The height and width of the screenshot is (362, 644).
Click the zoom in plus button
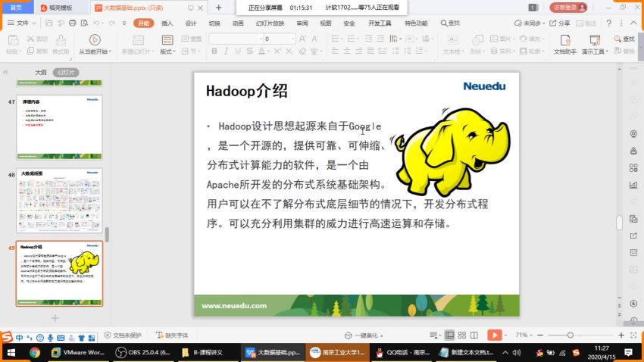621,335
